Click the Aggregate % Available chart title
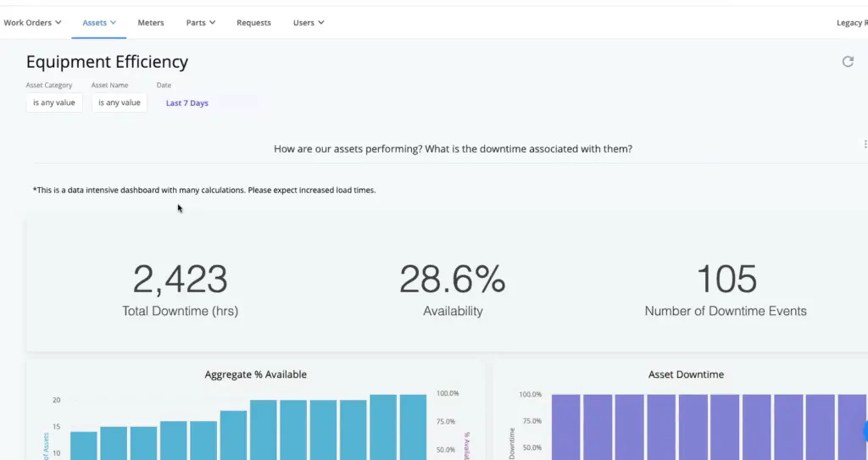 coord(255,374)
